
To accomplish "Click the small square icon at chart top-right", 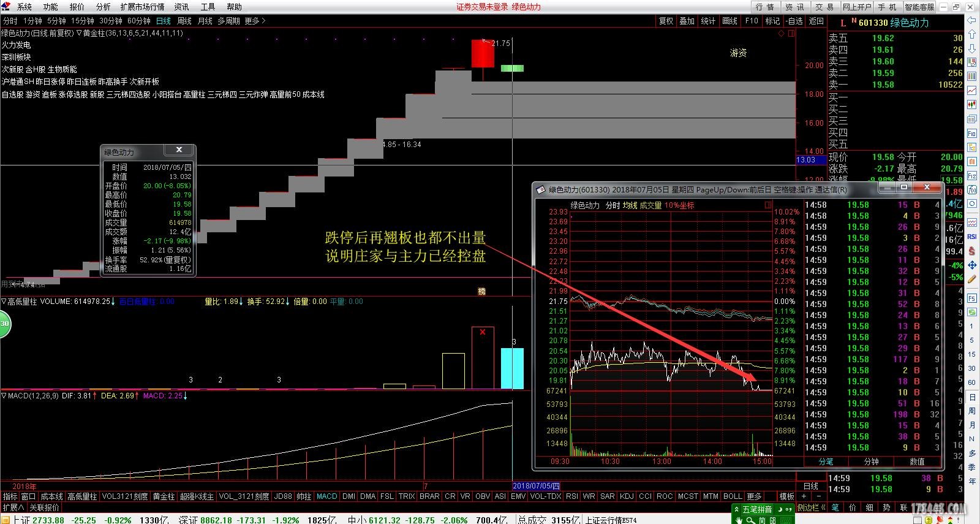I will click(x=791, y=33).
